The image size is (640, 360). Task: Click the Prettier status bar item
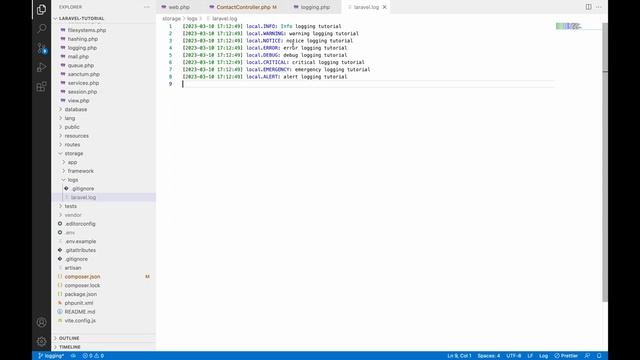(x=566, y=356)
